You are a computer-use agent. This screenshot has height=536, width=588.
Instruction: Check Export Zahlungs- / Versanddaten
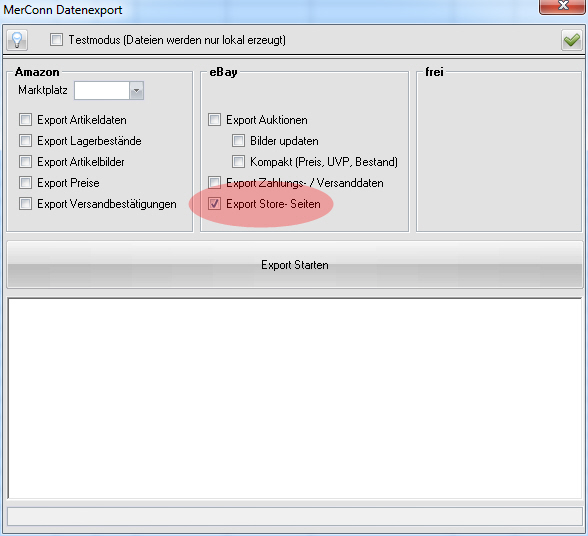214,183
